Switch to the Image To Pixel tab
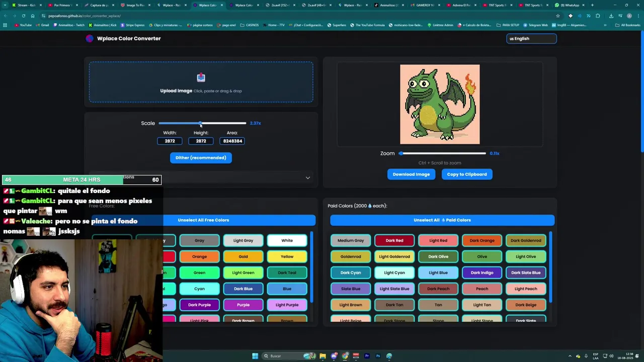The width and height of the screenshot is (644, 362). [135, 5]
